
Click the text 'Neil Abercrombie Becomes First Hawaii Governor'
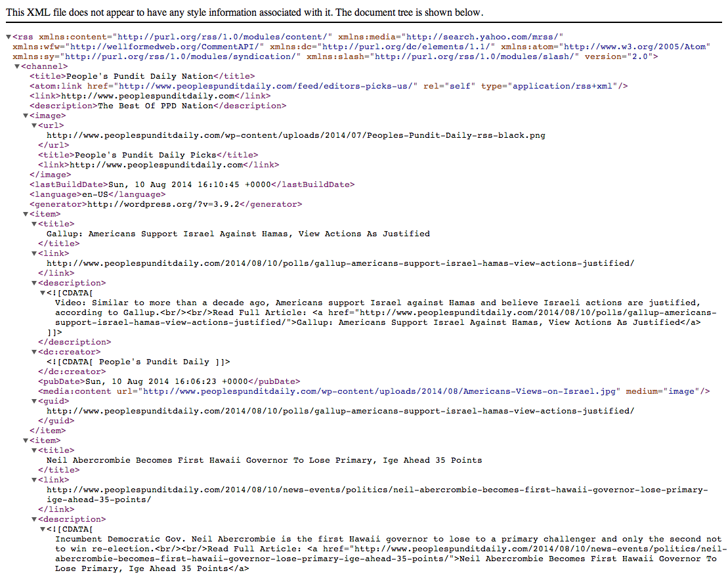[167, 461]
